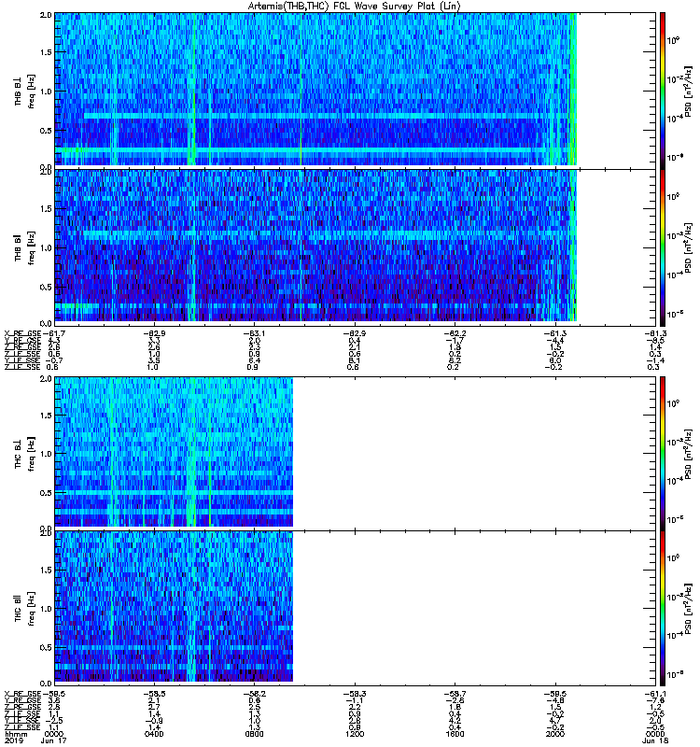Click the '-61.1' X_RE_GSE value under the THC panels
Screen dimensions: 700x747
pos(654,694)
